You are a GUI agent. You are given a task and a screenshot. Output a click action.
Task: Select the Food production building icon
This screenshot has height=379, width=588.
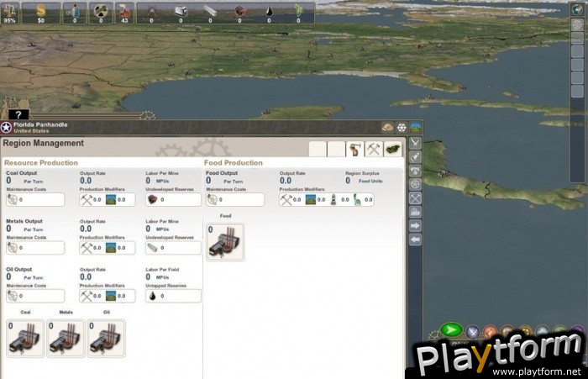click(225, 241)
